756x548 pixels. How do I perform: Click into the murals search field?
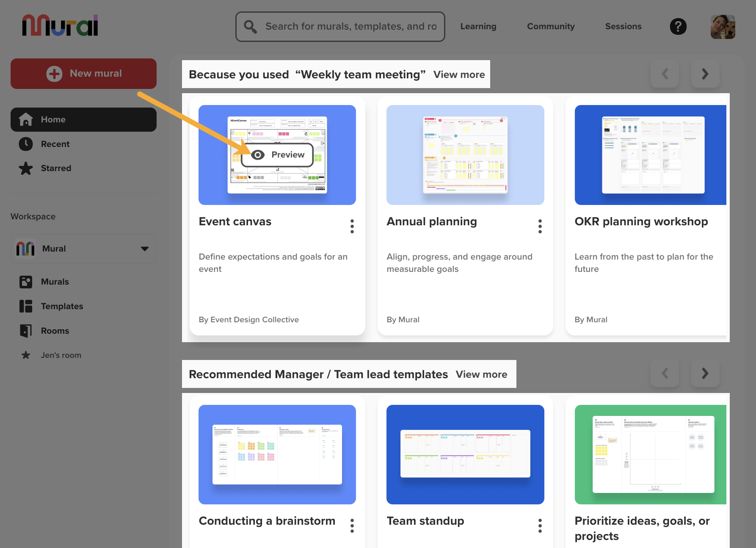coord(350,27)
